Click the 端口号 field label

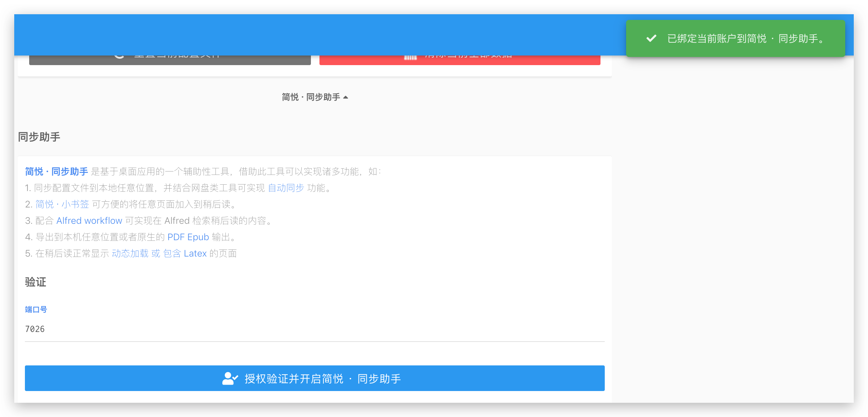36,309
